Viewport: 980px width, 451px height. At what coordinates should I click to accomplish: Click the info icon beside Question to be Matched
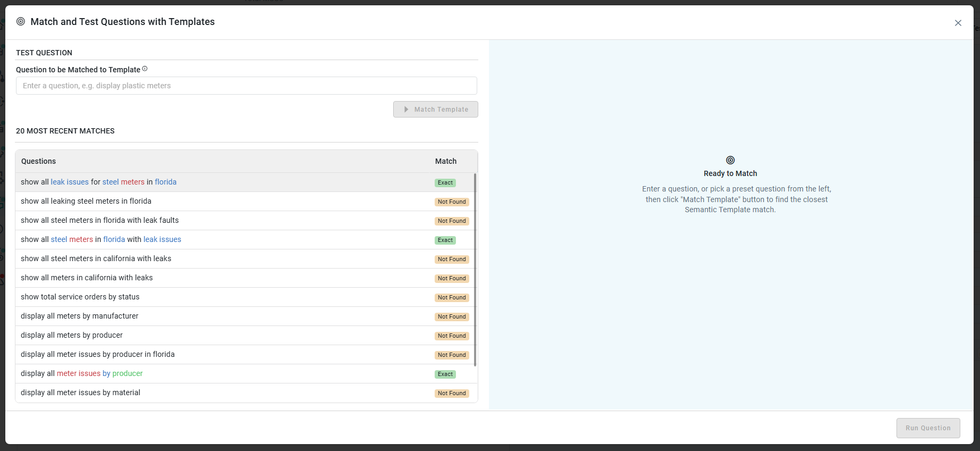coord(145,69)
